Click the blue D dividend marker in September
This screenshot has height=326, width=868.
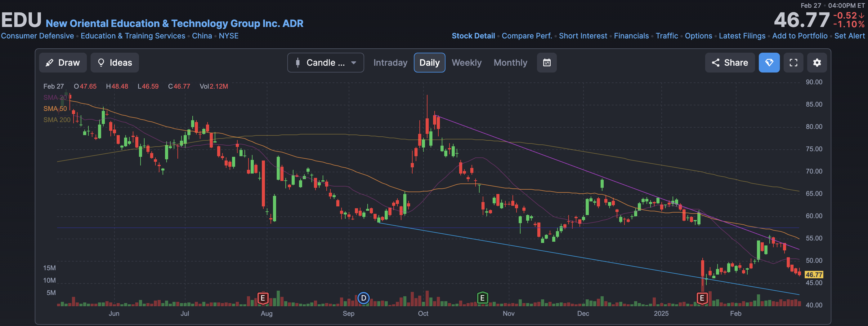click(363, 298)
